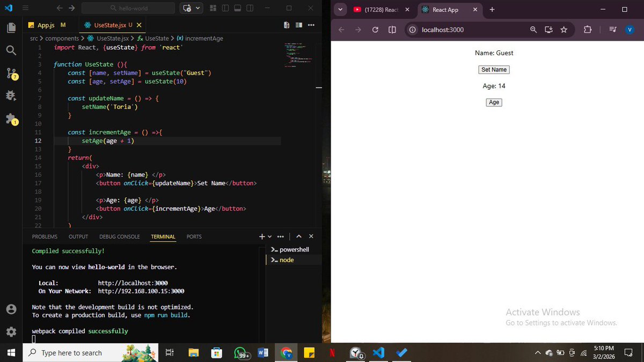Open changes for UseState.jsx file

point(286,25)
